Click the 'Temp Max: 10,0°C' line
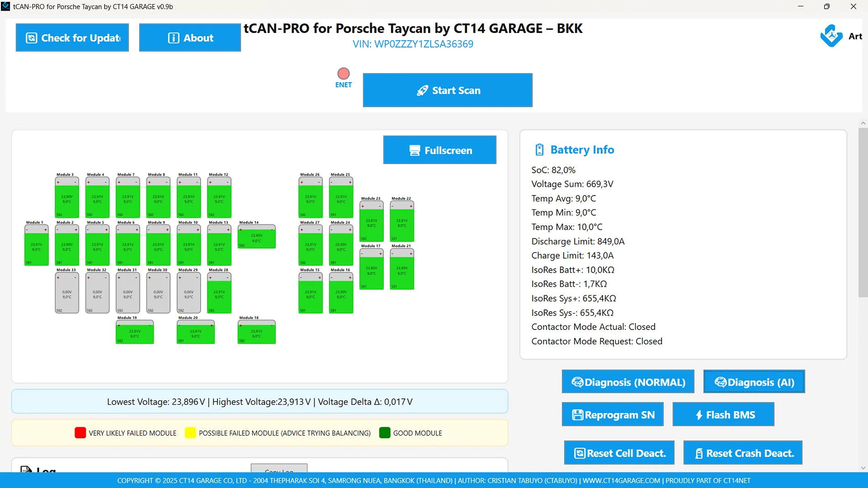The height and width of the screenshot is (488, 868). 567,227
